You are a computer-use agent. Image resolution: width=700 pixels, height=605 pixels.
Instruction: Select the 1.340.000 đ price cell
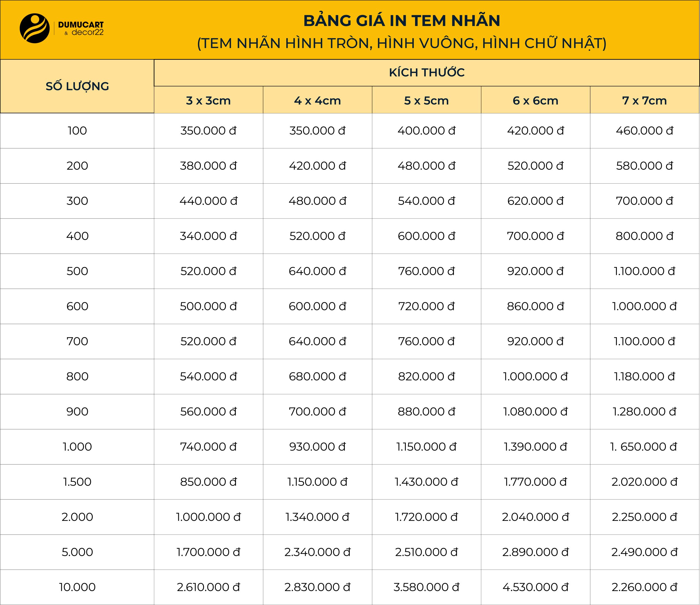click(317, 517)
